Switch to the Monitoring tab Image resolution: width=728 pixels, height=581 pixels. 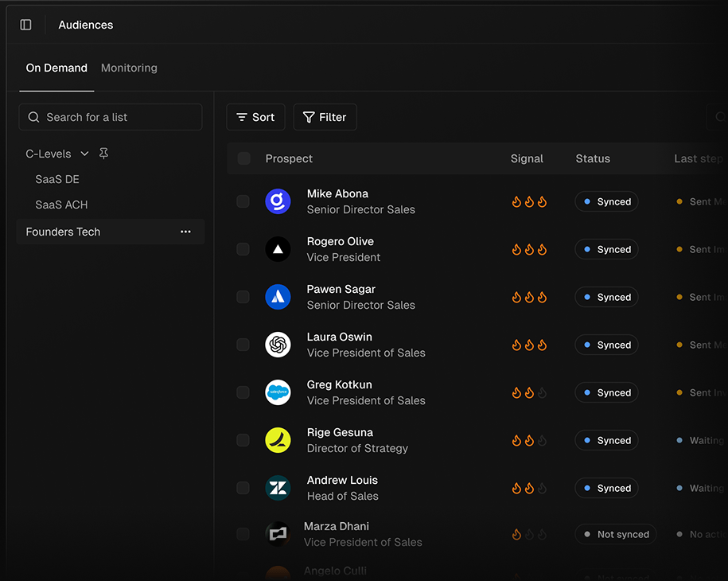129,68
